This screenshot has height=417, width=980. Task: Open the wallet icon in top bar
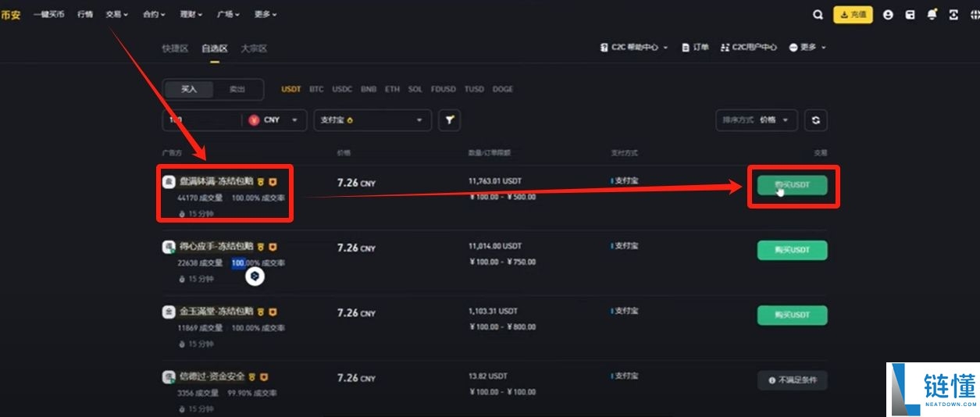(910, 15)
